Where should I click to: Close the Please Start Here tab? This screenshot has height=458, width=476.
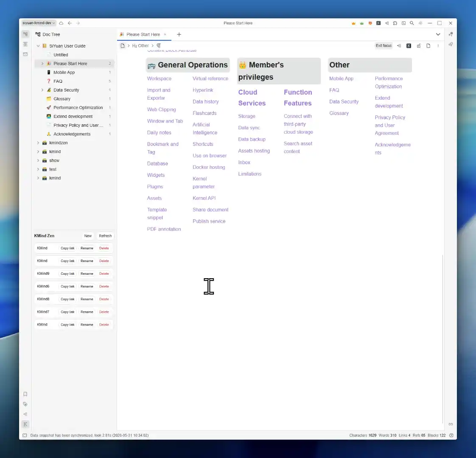[165, 34]
